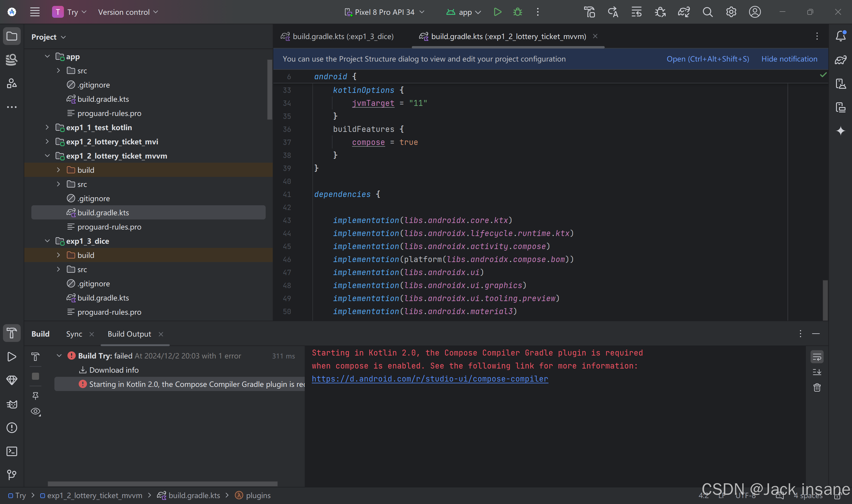Click the build tree horizontal scrollbar

click(162, 484)
